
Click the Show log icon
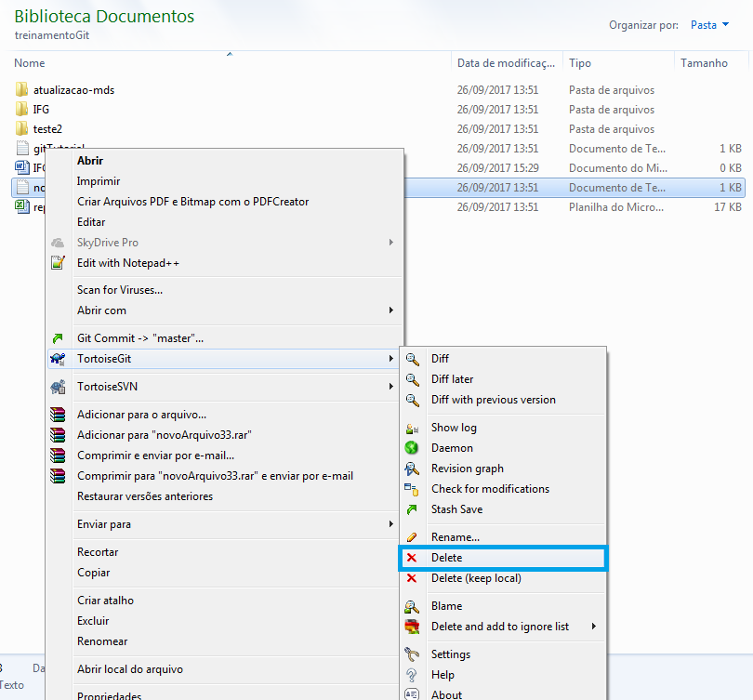pyautogui.click(x=412, y=428)
